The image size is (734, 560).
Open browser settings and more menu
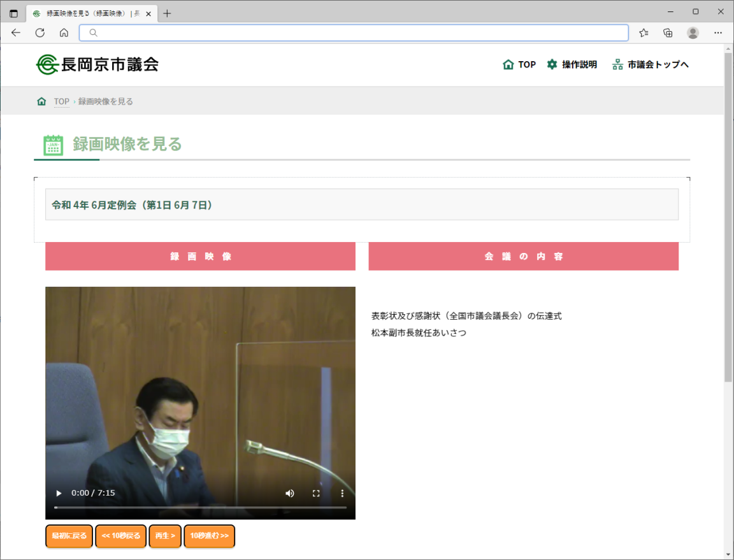pos(718,32)
